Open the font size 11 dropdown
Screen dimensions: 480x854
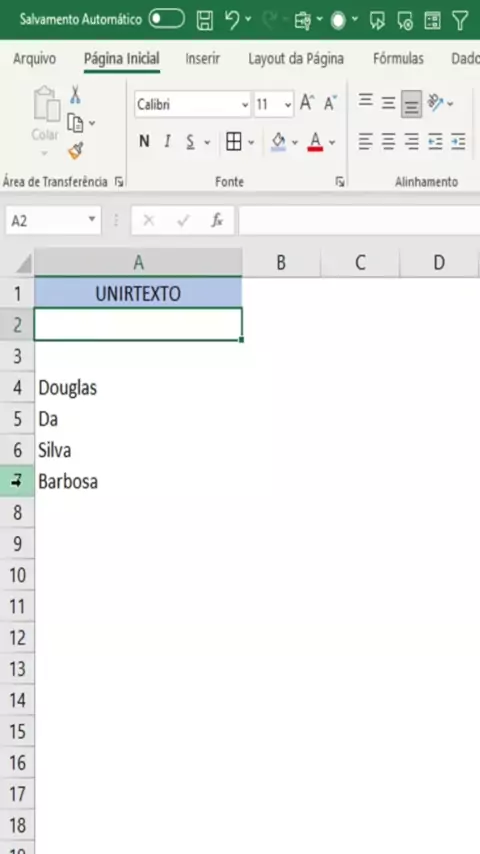[274, 104]
